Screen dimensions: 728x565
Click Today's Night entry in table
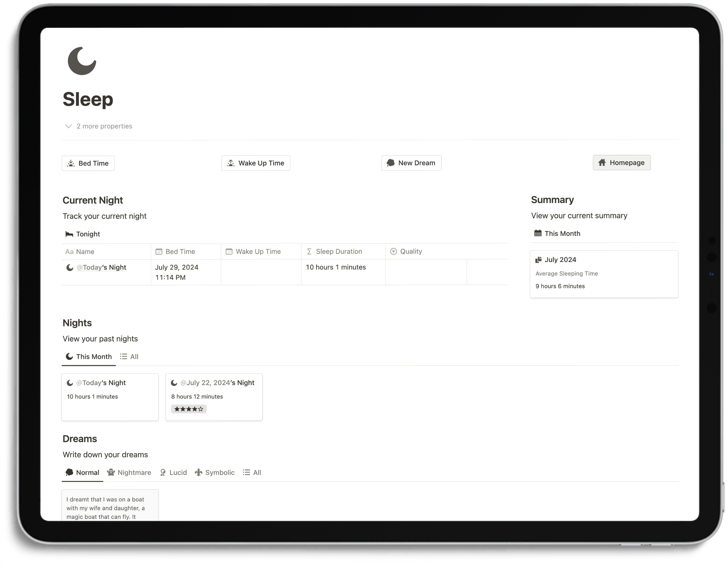coord(101,267)
